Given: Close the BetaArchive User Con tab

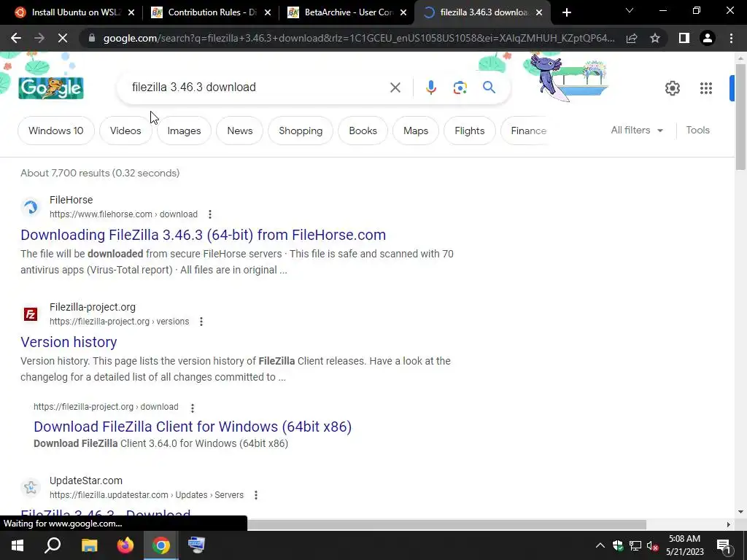Looking at the screenshot, I should (403, 12).
